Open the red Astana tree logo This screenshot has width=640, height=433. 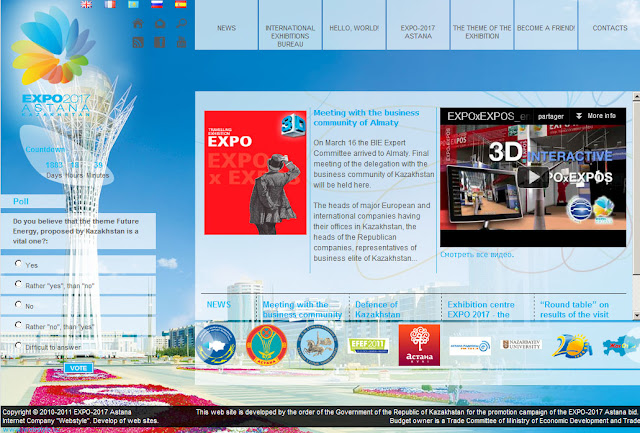click(419, 345)
